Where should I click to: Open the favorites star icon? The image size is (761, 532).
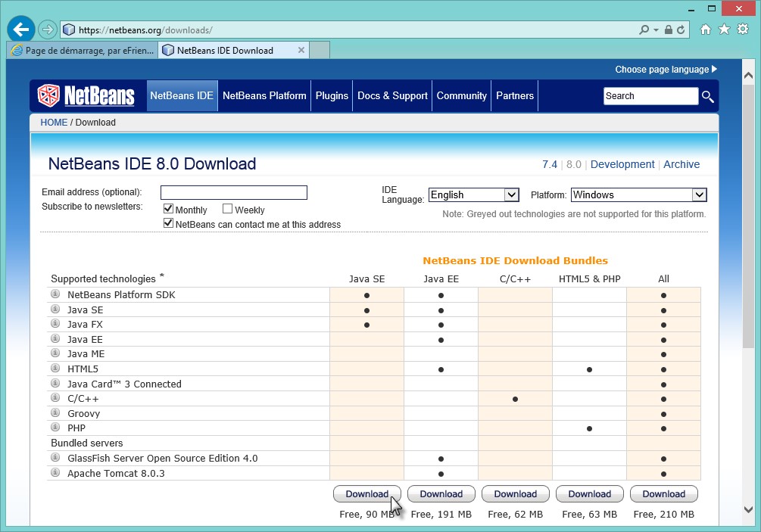[724, 30]
